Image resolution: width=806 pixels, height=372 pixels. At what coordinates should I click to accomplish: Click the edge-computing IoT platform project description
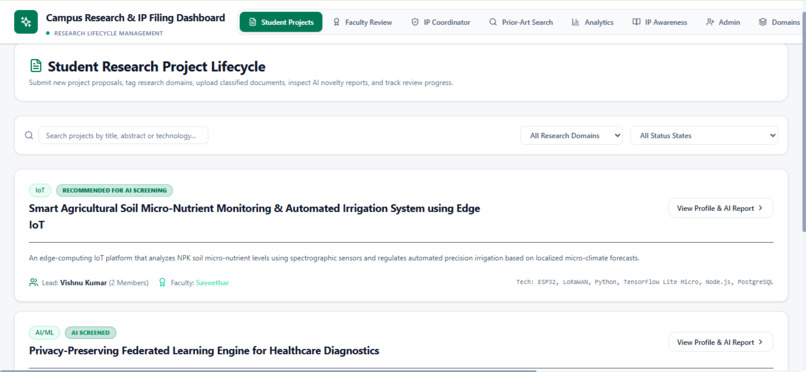[x=334, y=258]
